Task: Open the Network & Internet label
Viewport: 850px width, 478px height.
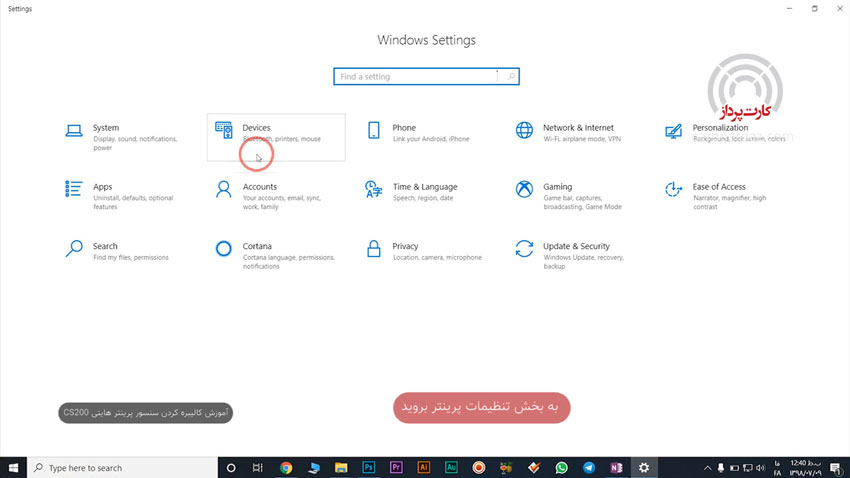Action: 578,127
